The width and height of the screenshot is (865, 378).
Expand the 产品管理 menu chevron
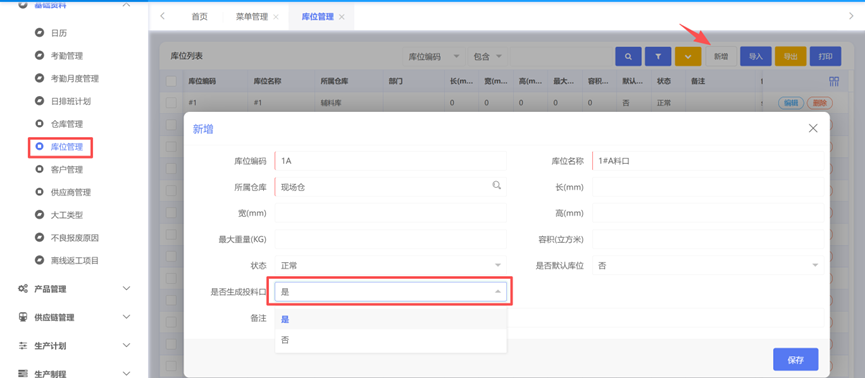point(126,289)
